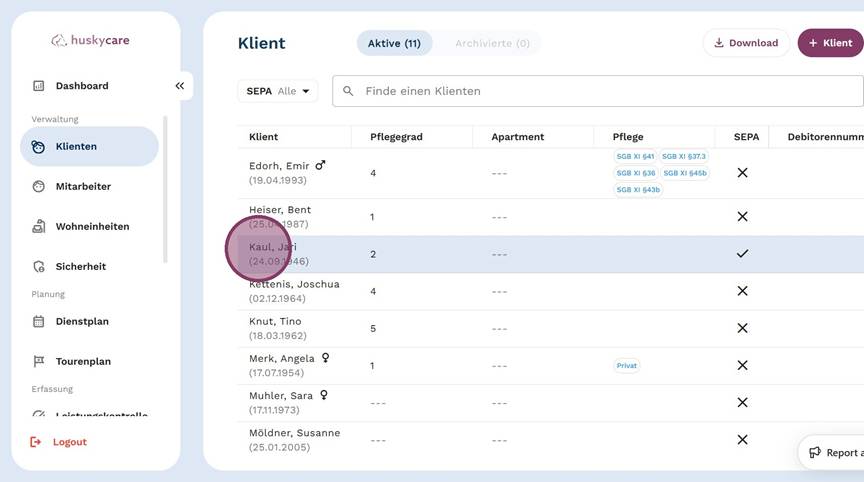Switch to Archivierte (0) tab
This screenshot has height=482, width=864.
point(492,43)
